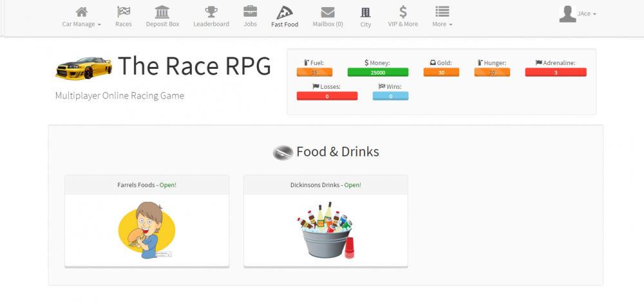Click the yellow race car logo
644x303 pixels.
[x=84, y=66]
